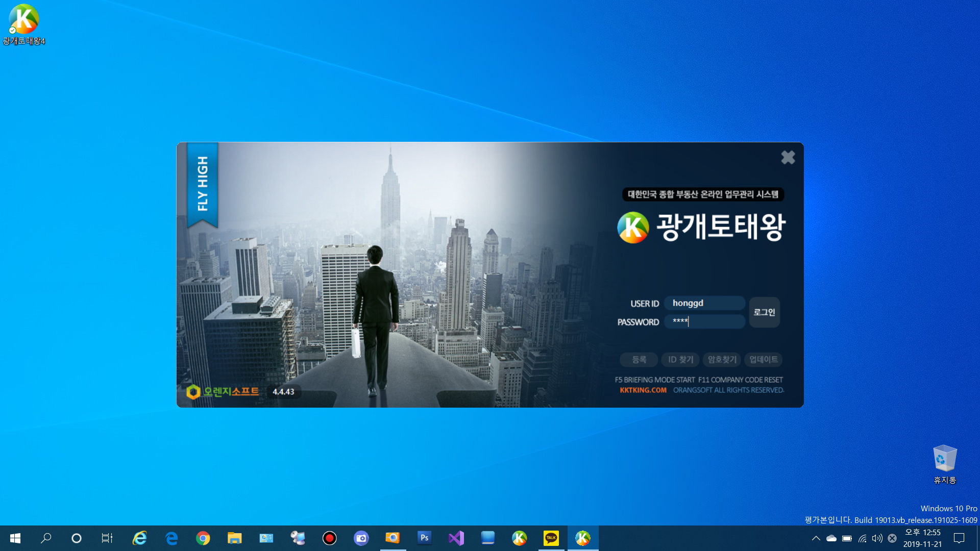The width and height of the screenshot is (980, 551).
Task: Open ID 찾기 to find your ID
Action: [x=680, y=360]
